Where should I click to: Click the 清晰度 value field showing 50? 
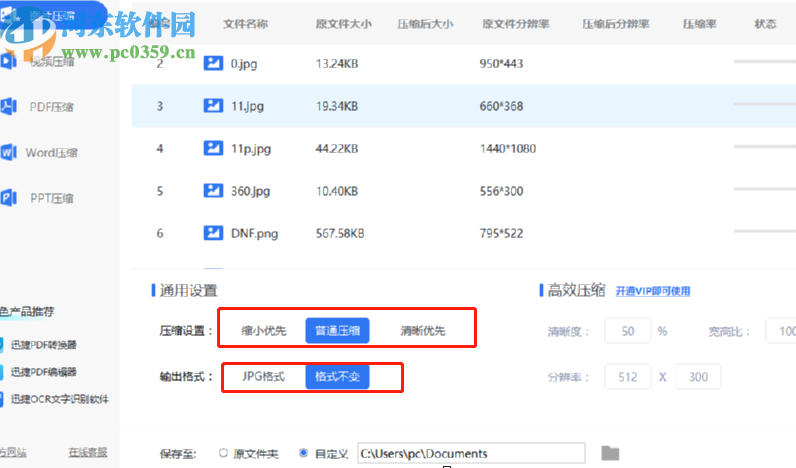(x=627, y=331)
